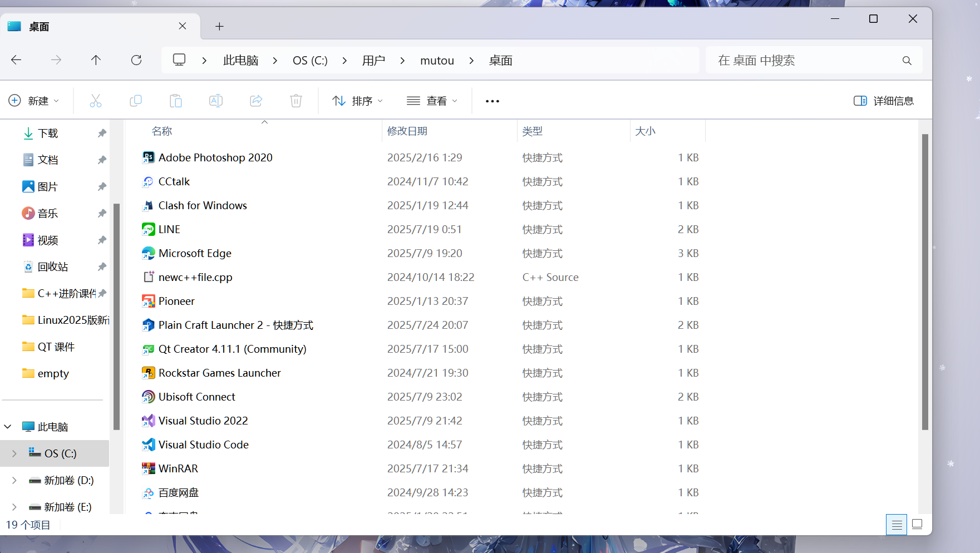Switch to large thumbnails view button

[x=918, y=524]
